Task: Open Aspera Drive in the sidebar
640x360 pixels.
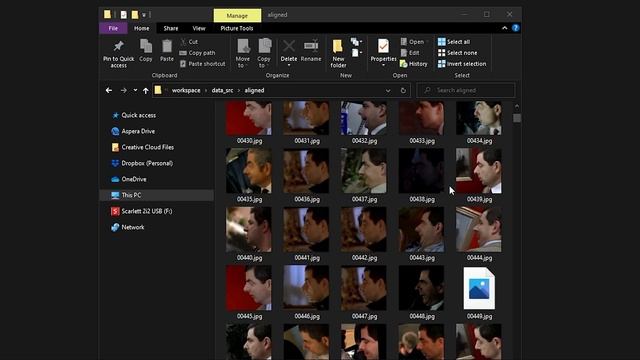Action: (x=133, y=131)
